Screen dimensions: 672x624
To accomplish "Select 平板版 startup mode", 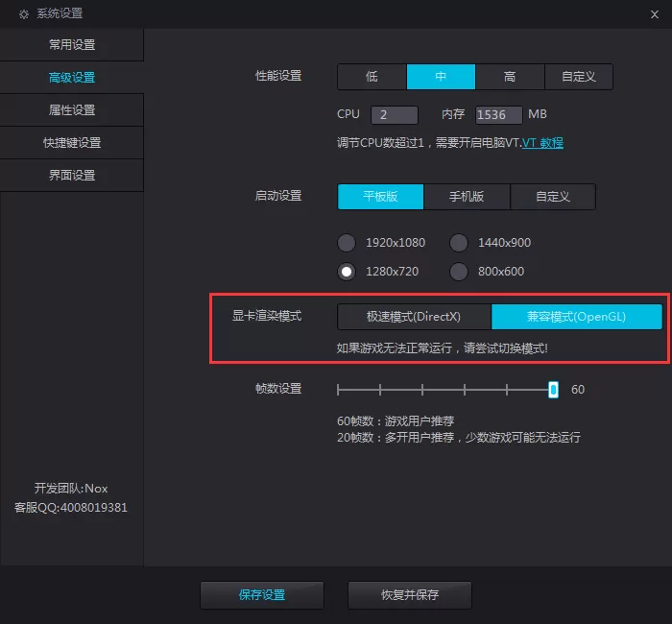I will click(380, 197).
